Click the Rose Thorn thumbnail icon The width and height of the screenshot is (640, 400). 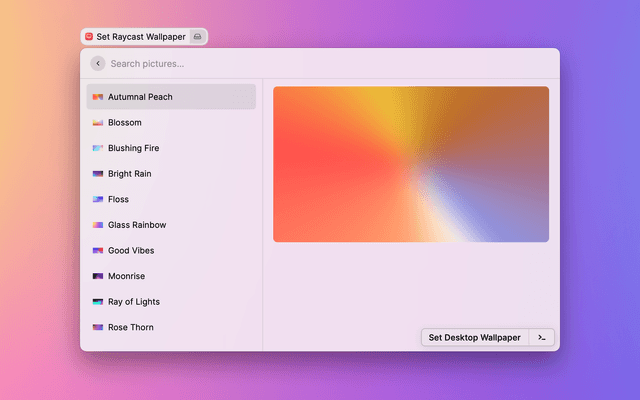98,327
